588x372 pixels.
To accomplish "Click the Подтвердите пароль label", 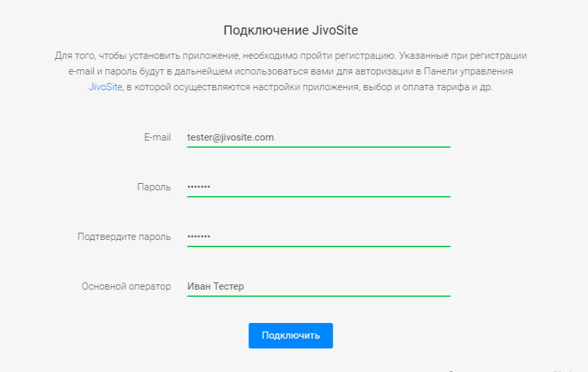I will pos(124,237).
